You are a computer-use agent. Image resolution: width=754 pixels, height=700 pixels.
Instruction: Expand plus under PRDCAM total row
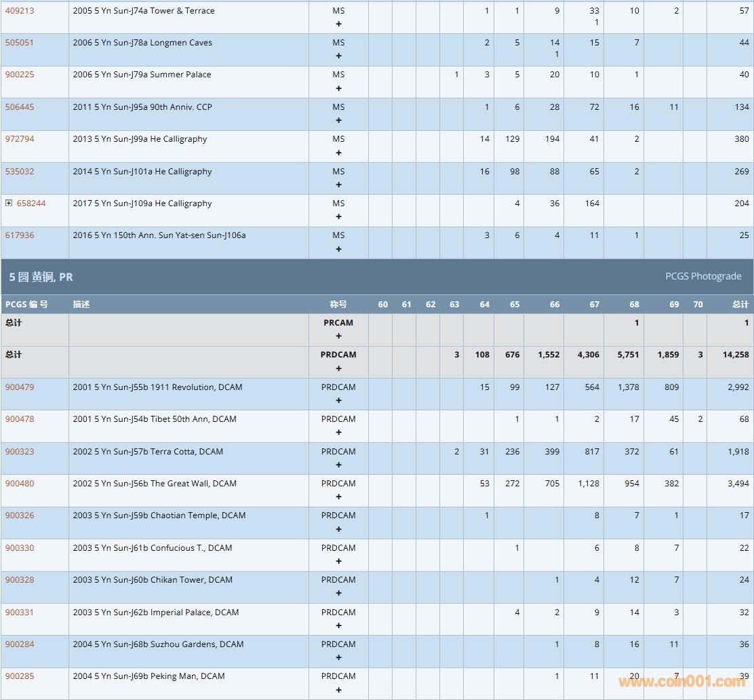pos(338,368)
